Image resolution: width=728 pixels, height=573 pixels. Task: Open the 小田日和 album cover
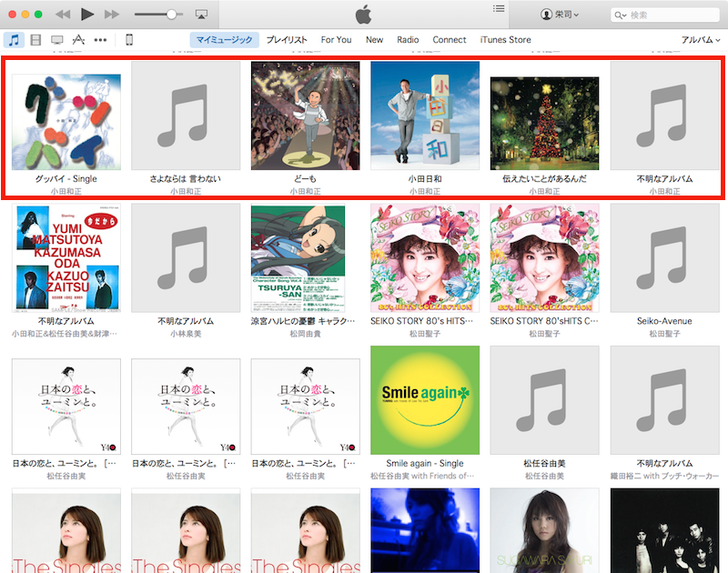click(425, 116)
